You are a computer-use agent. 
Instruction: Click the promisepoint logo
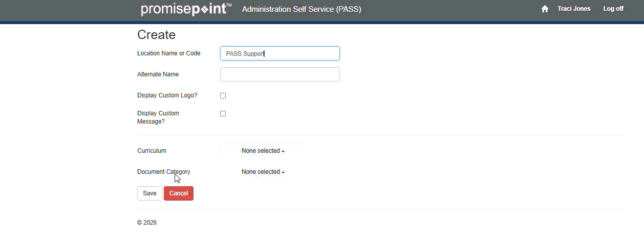pos(186,9)
